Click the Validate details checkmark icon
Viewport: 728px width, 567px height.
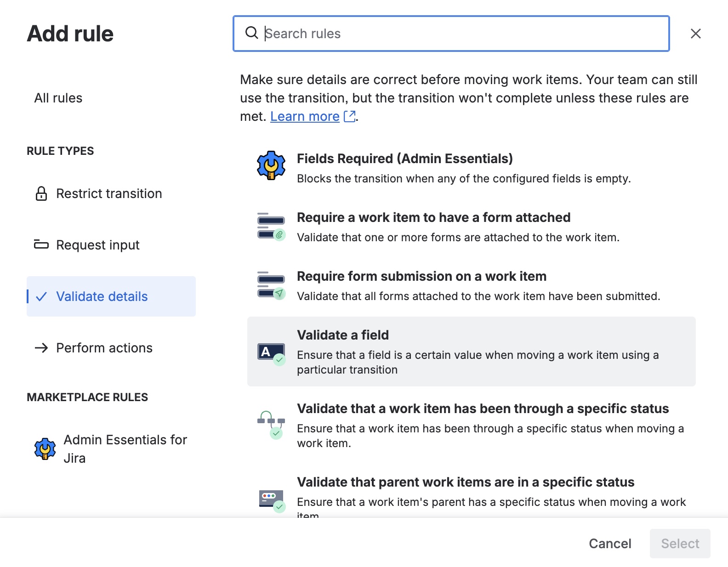click(x=41, y=296)
